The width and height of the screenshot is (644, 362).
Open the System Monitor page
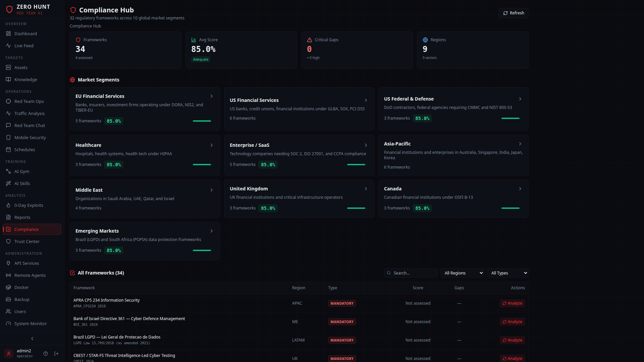coord(30,323)
